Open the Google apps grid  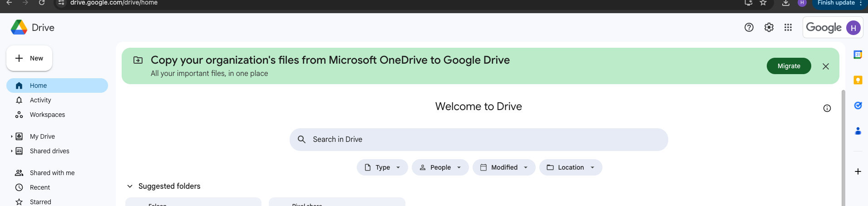(x=788, y=27)
